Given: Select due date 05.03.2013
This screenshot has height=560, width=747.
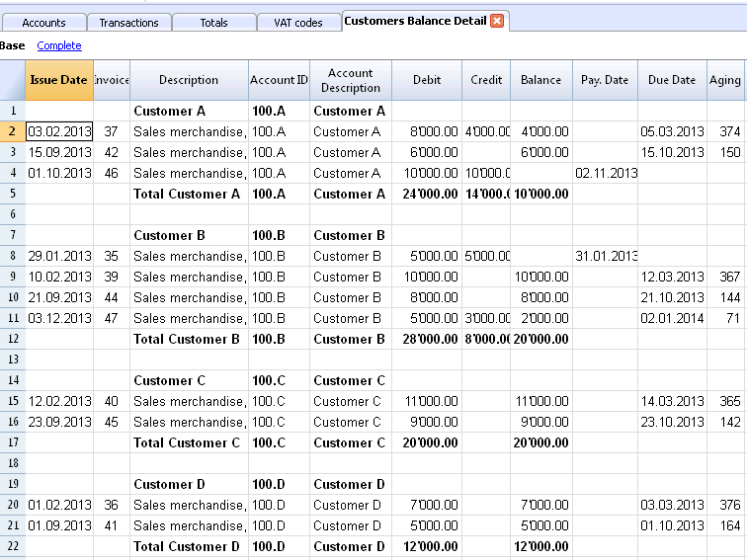Looking at the screenshot, I should click(672, 131).
